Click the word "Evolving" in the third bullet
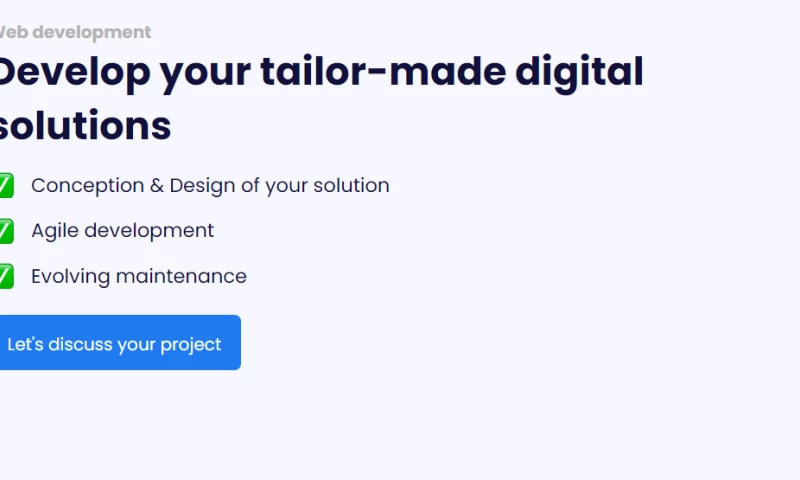 tap(70, 276)
